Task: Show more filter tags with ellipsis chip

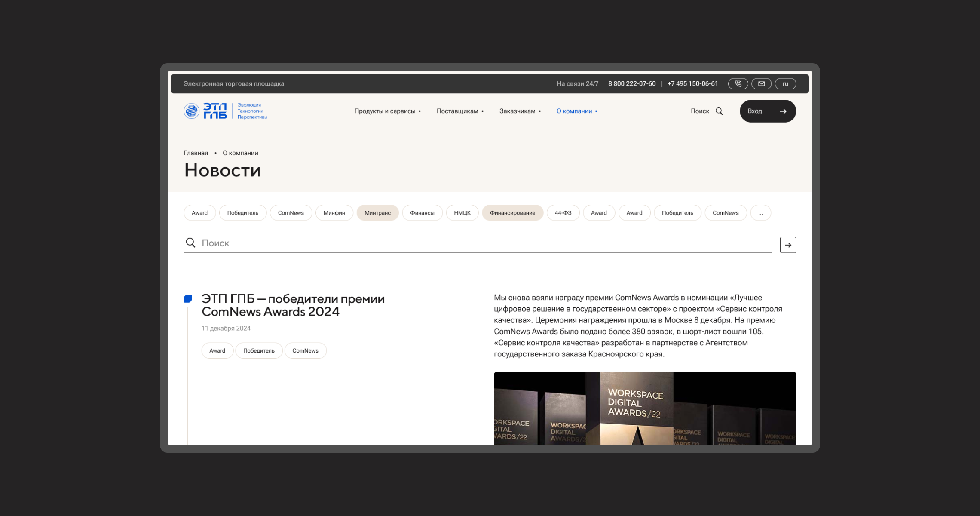Action: coord(760,213)
